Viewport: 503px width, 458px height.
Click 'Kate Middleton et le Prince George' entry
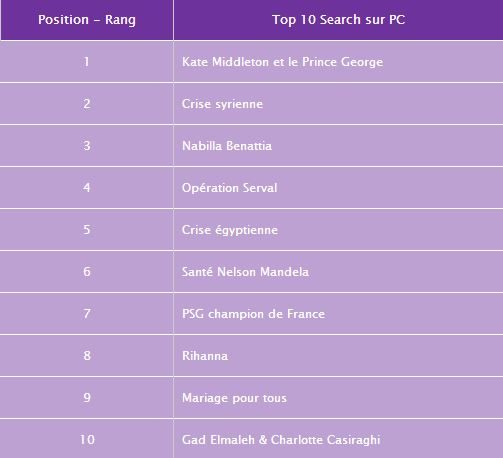[x=282, y=62]
